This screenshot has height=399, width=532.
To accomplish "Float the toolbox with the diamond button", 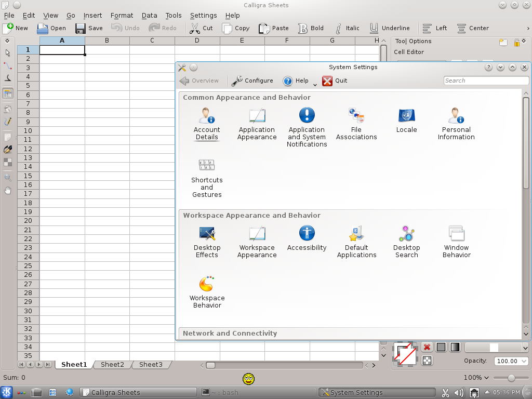I will click(x=7, y=41).
